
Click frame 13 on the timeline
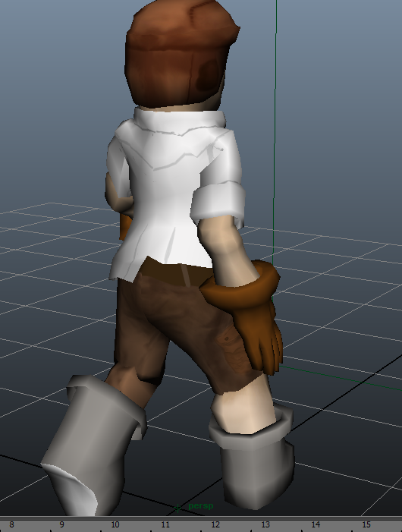pos(265,524)
